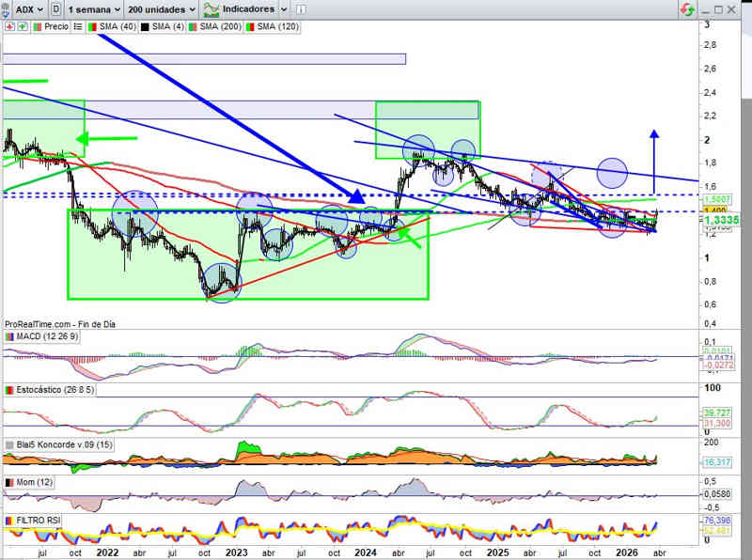Click the list icon next to Precio

point(78,27)
